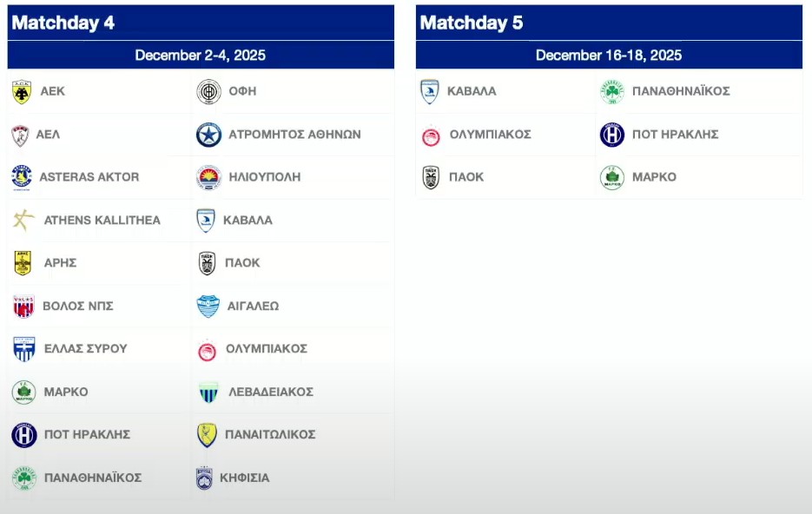
Task: Click the AEK club crest icon
Action: click(22, 92)
